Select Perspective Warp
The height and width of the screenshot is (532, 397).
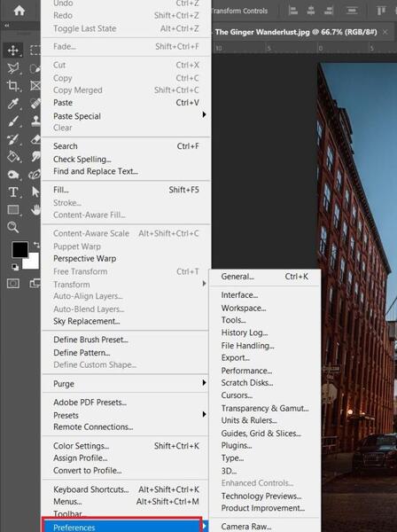coord(126,259)
